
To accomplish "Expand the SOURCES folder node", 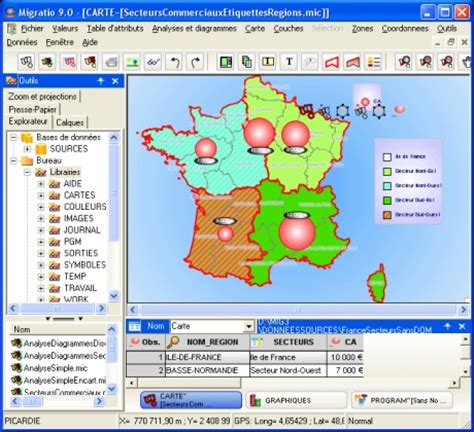I will [27, 149].
